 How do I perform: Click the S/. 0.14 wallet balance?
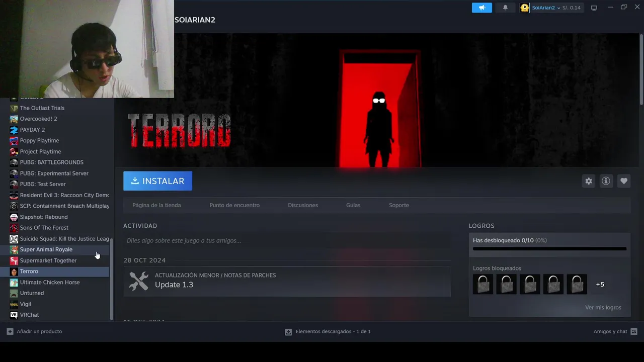571,8
